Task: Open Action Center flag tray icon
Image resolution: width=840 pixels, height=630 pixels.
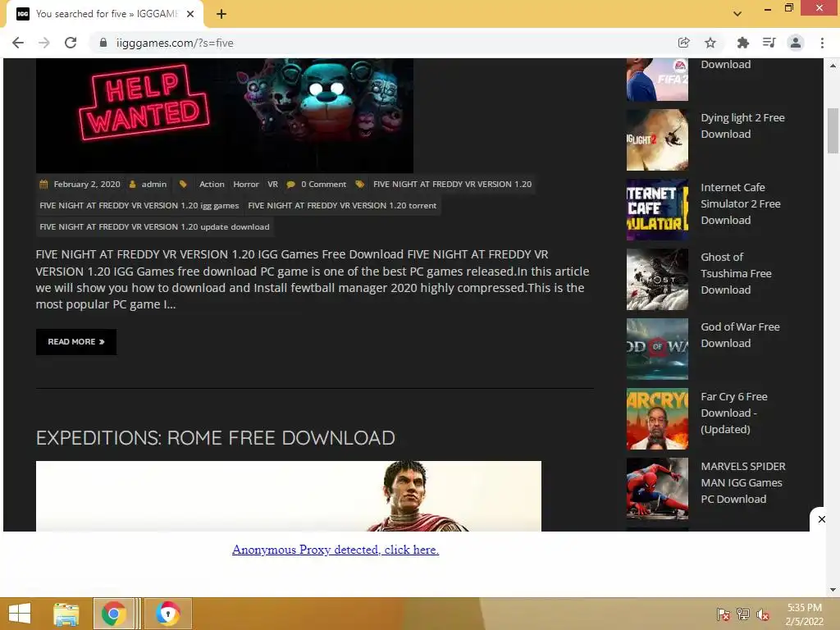Action: 724,614
